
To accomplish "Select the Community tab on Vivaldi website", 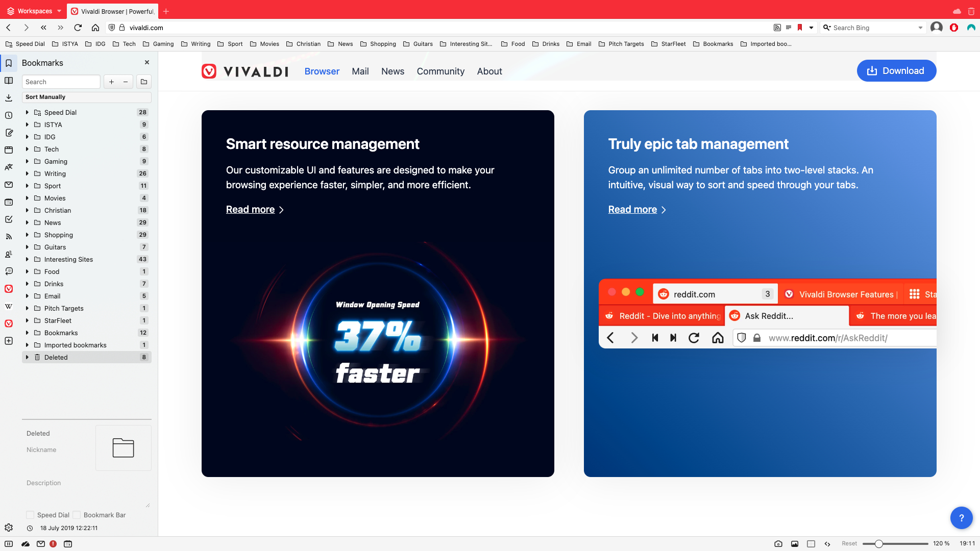I will pyautogui.click(x=441, y=70).
